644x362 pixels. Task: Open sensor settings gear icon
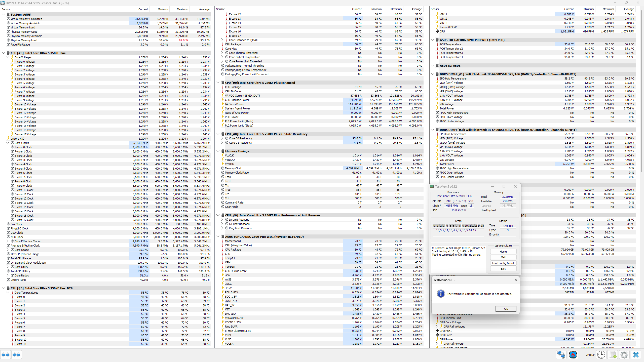coord(624,355)
